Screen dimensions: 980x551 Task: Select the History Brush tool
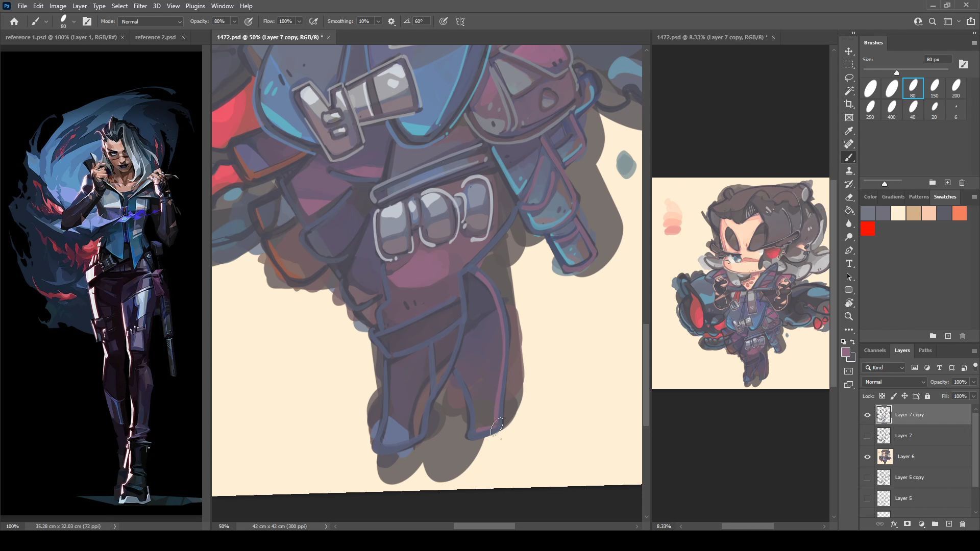[x=849, y=184]
